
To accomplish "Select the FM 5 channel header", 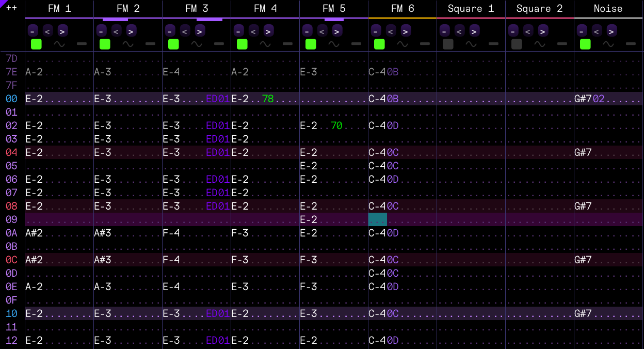I will click(x=334, y=8).
